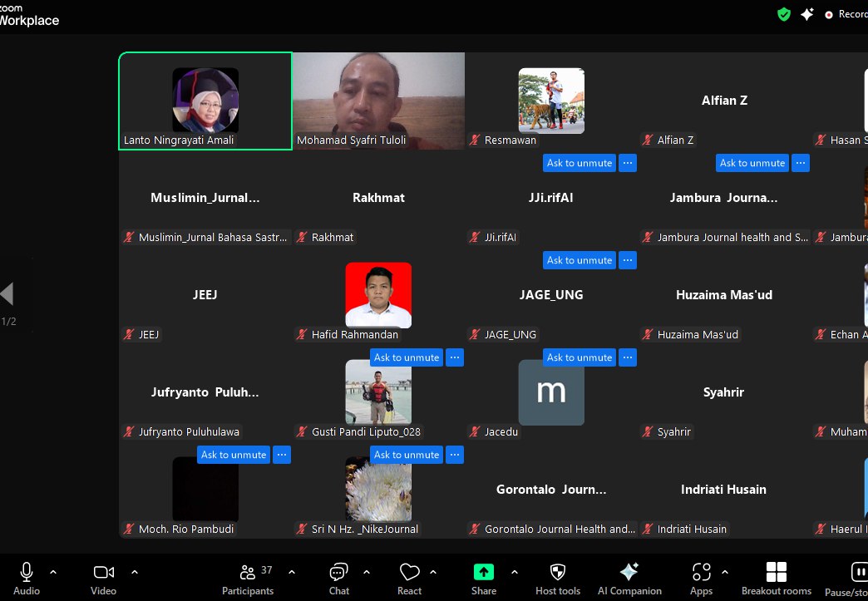Image resolution: width=868 pixels, height=601 pixels.
Task: Open more options for Hafid Rahmandan tile
Action: click(455, 357)
